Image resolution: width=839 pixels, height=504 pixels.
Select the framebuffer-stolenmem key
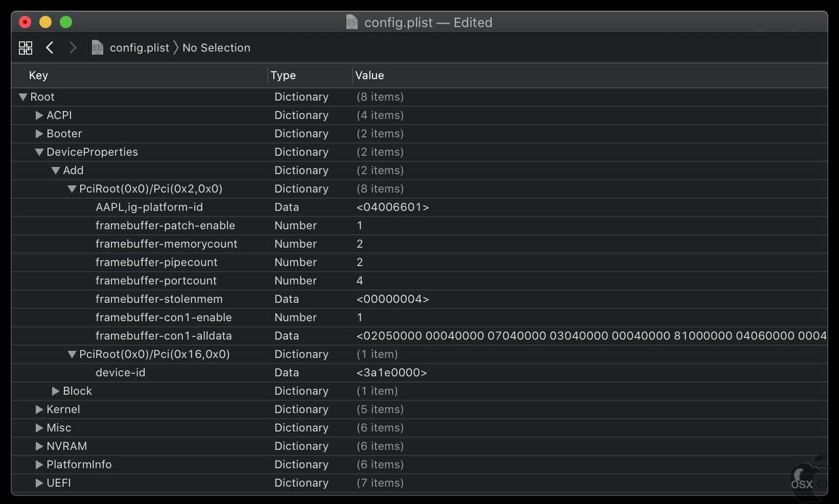pos(159,299)
